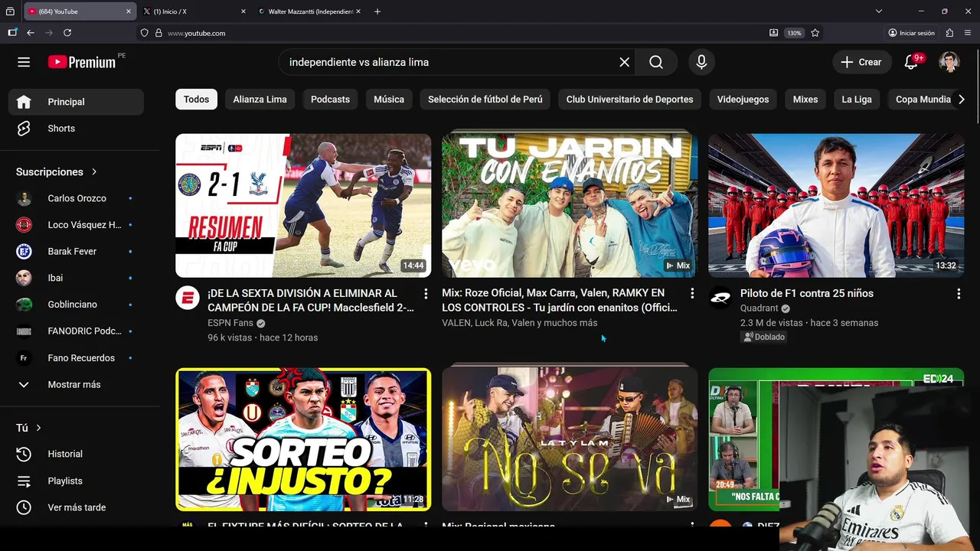Clear the search box with the X icon

point(625,62)
